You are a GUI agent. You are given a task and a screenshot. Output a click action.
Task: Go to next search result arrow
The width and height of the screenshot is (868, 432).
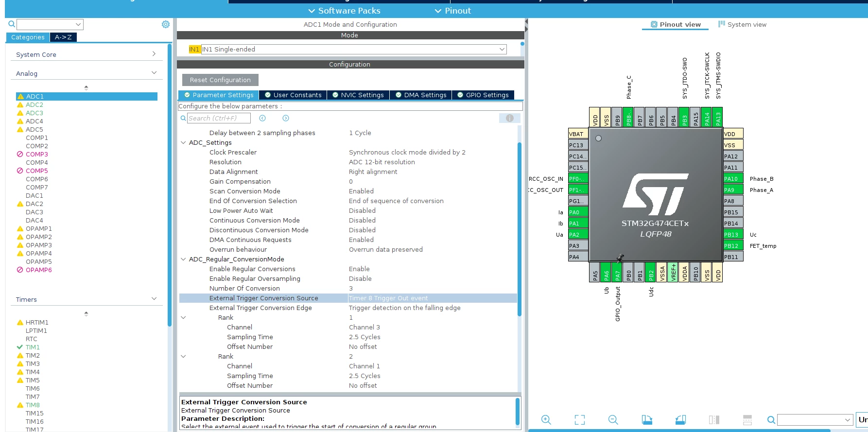click(x=286, y=118)
